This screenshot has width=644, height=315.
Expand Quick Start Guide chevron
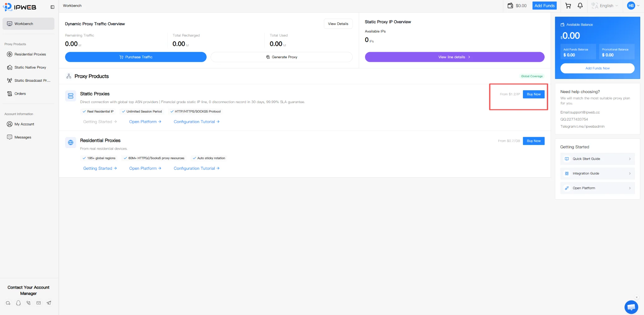(630, 159)
